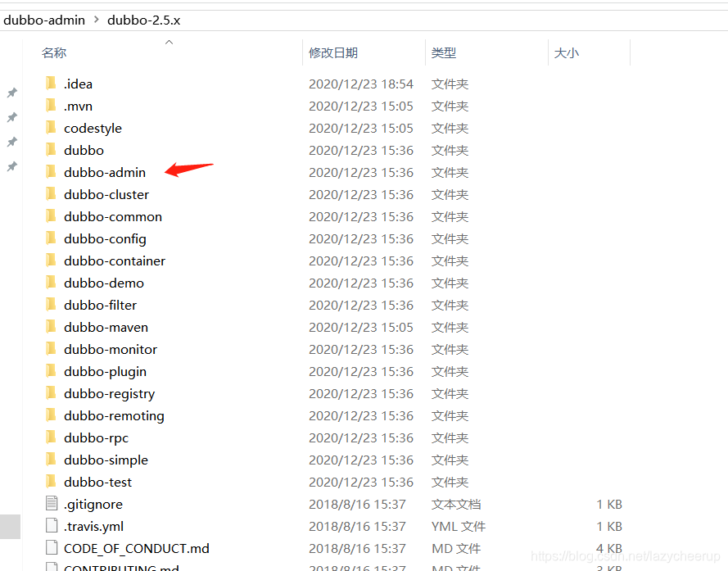728x571 pixels.
Task: Select the dubbo-filter folder icon
Action: click(x=51, y=305)
